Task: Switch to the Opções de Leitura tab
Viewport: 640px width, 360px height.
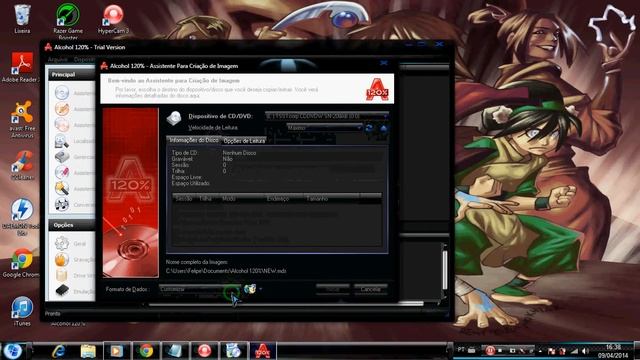Action: [244, 141]
